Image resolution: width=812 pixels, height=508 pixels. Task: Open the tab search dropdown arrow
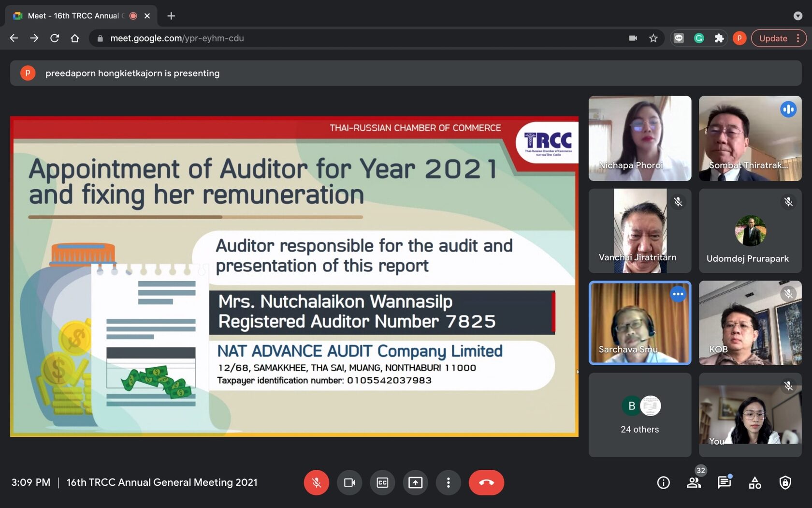pos(798,16)
